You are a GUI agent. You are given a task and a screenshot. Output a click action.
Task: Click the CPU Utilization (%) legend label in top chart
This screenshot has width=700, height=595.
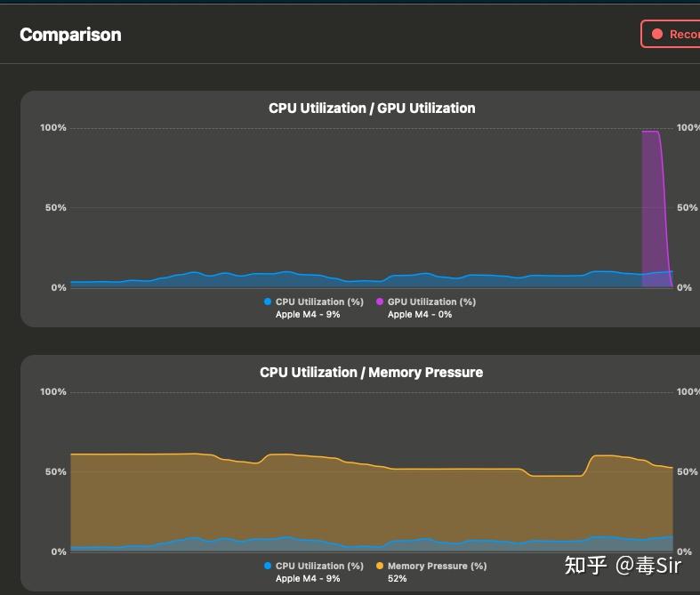pyautogui.click(x=319, y=302)
